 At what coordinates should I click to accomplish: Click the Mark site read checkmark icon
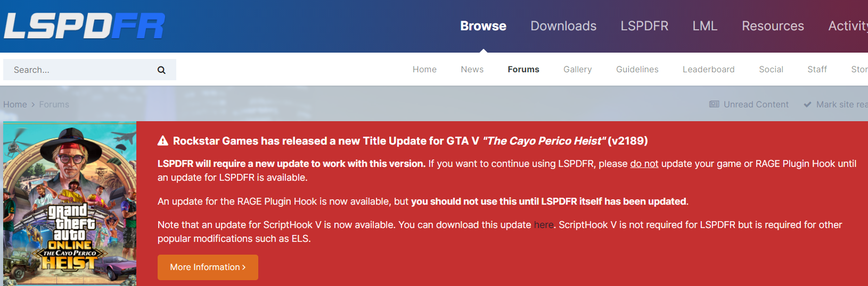click(x=807, y=104)
